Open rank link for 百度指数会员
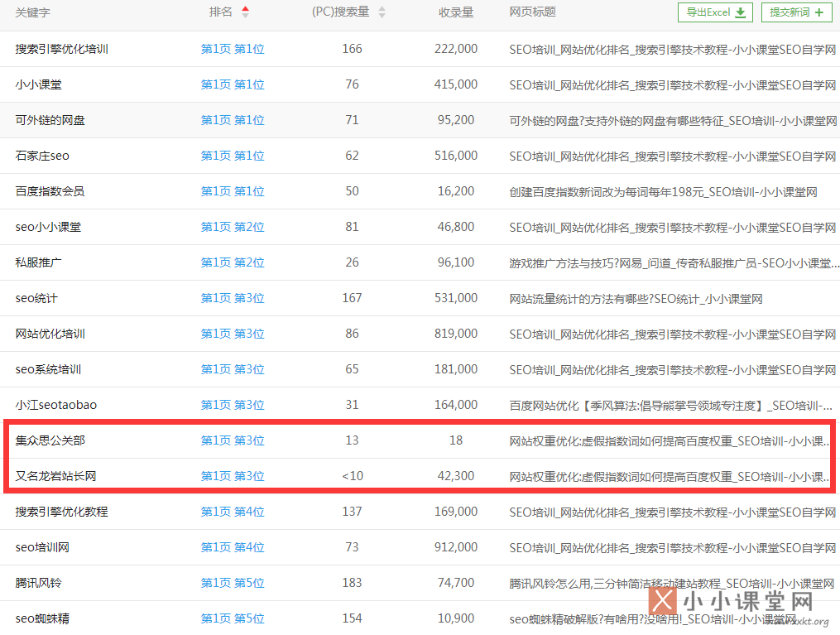 pyautogui.click(x=233, y=191)
